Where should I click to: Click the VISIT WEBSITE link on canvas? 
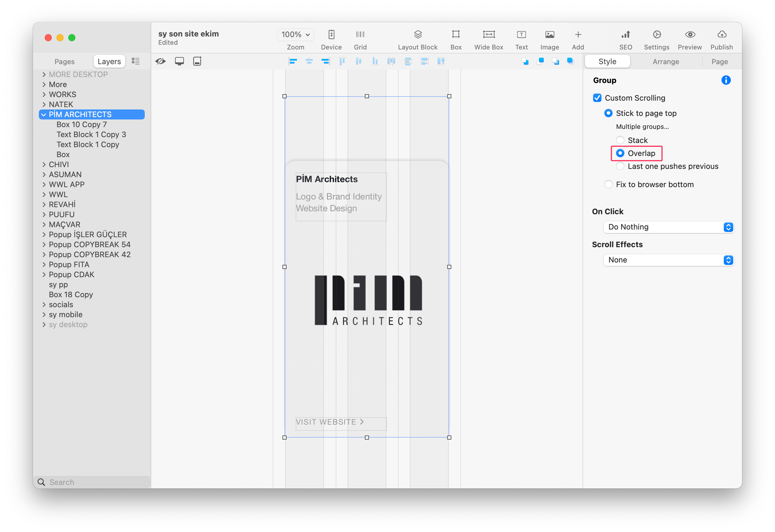click(330, 422)
